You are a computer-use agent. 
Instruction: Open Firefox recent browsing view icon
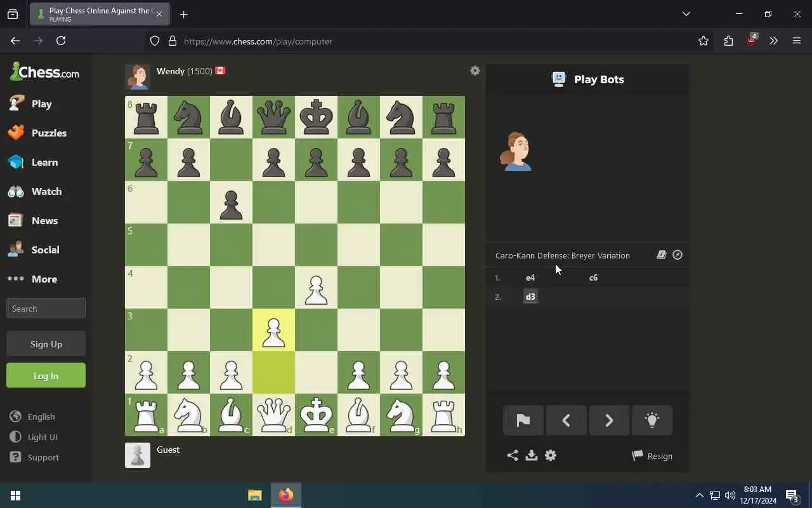[13, 14]
